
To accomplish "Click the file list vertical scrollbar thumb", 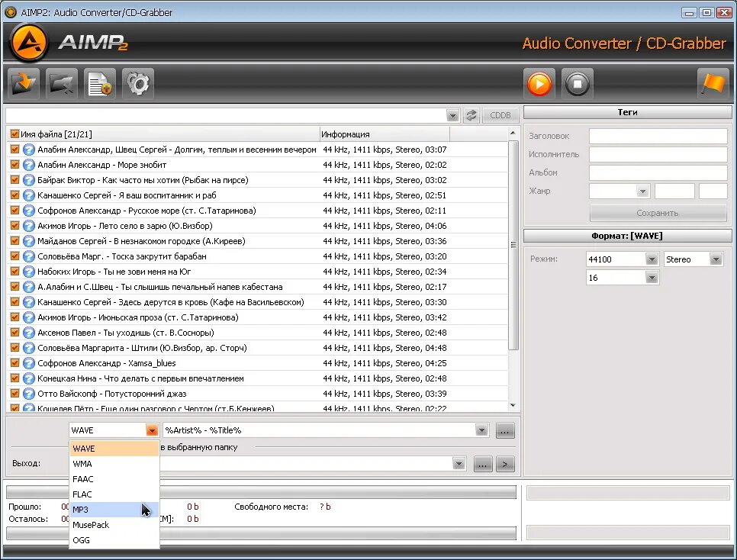I will (x=513, y=245).
